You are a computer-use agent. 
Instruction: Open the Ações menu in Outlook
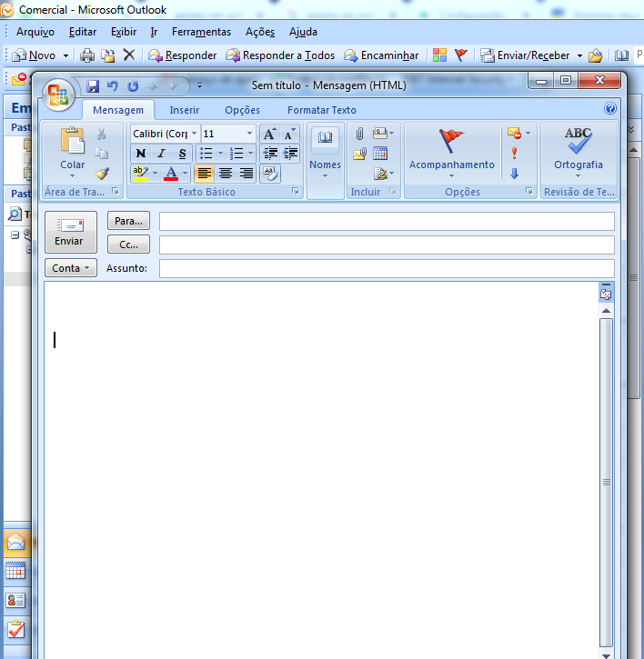260,32
